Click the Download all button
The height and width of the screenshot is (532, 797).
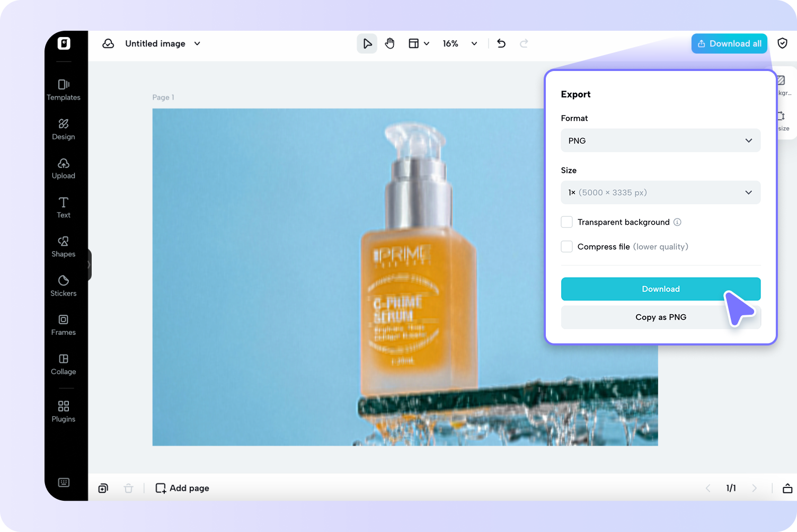pos(729,43)
